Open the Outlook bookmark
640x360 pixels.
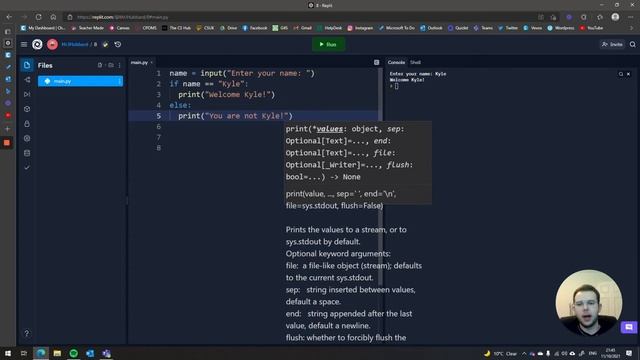click(431, 28)
